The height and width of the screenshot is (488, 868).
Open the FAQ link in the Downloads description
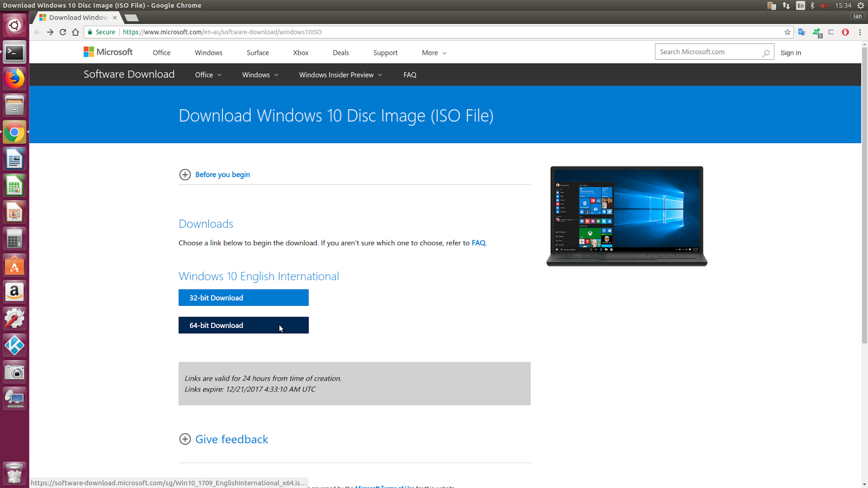tap(478, 243)
